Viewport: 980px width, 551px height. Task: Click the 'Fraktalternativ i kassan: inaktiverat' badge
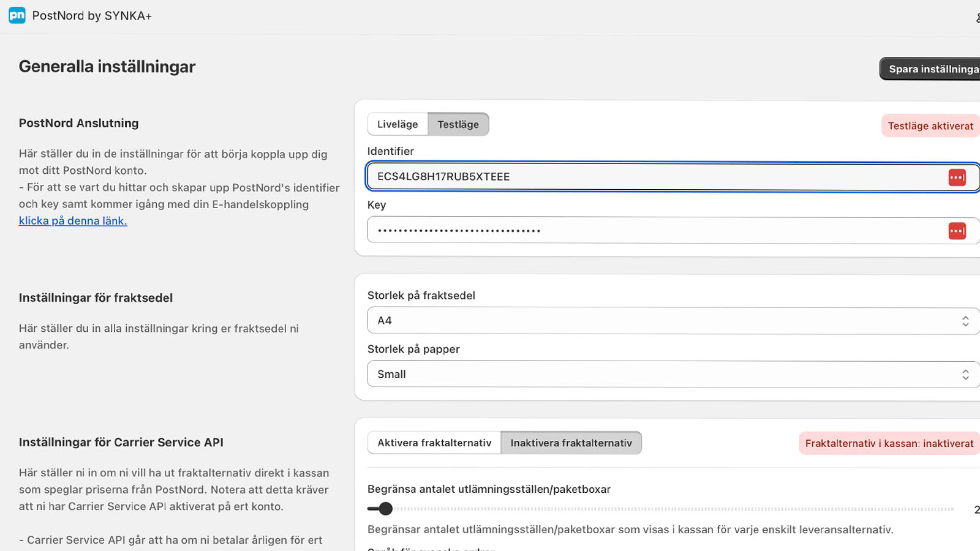tap(889, 443)
